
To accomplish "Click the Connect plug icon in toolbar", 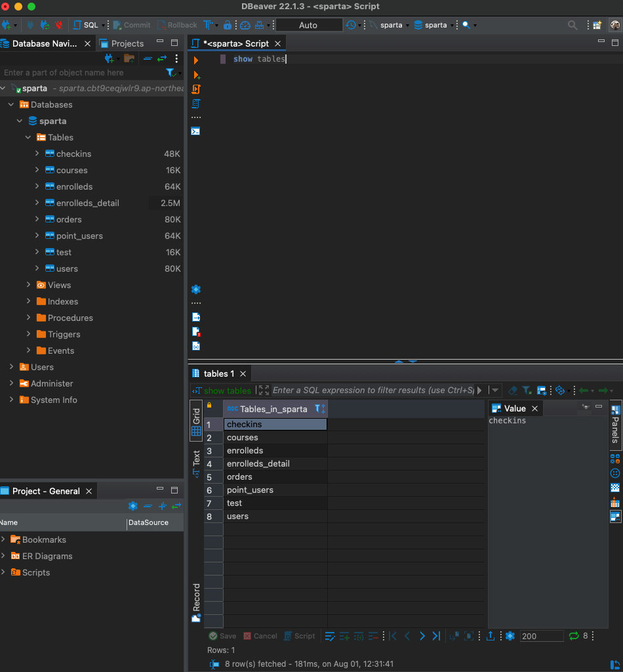I will (x=30, y=25).
